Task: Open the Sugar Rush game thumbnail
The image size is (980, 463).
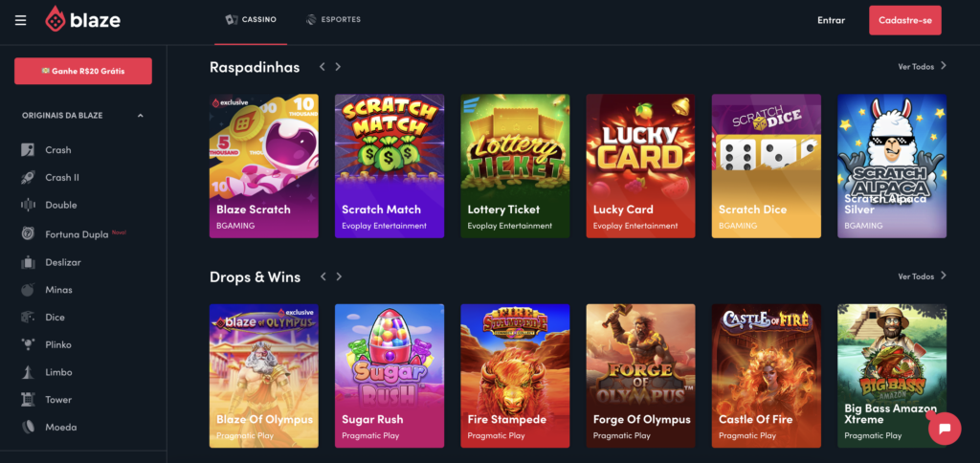Action: [390, 376]
